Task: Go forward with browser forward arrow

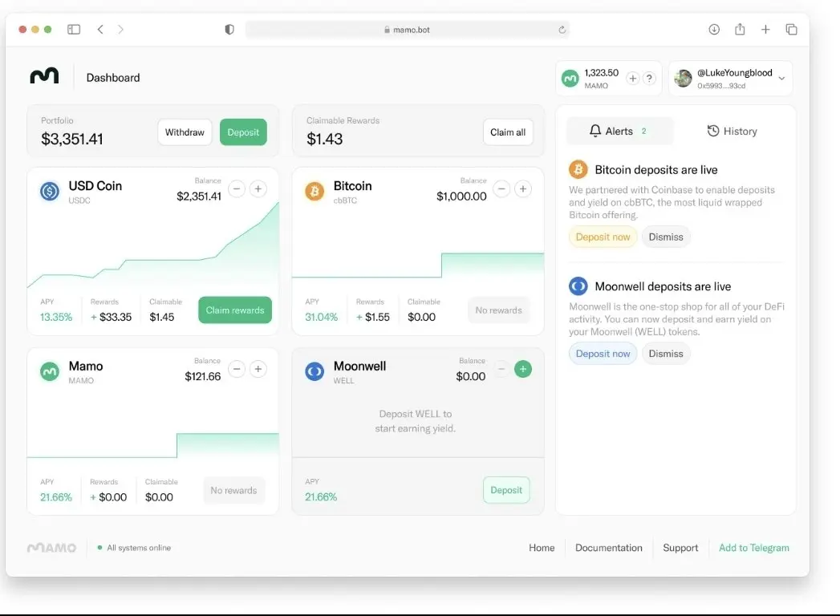Action: coord(120,30)
